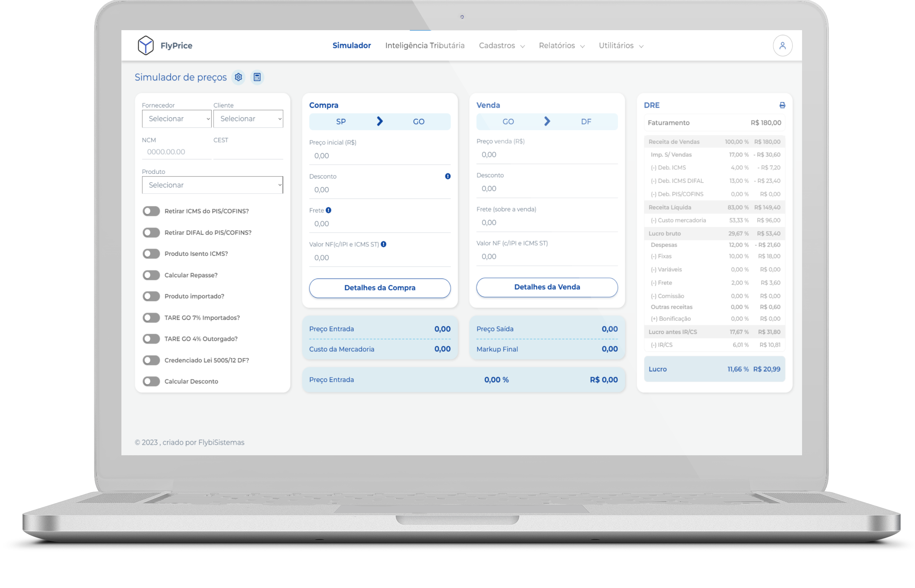Click Preço venda (R$) field
Viewport: 915px width, 588px height.
[x=546, y=155]
